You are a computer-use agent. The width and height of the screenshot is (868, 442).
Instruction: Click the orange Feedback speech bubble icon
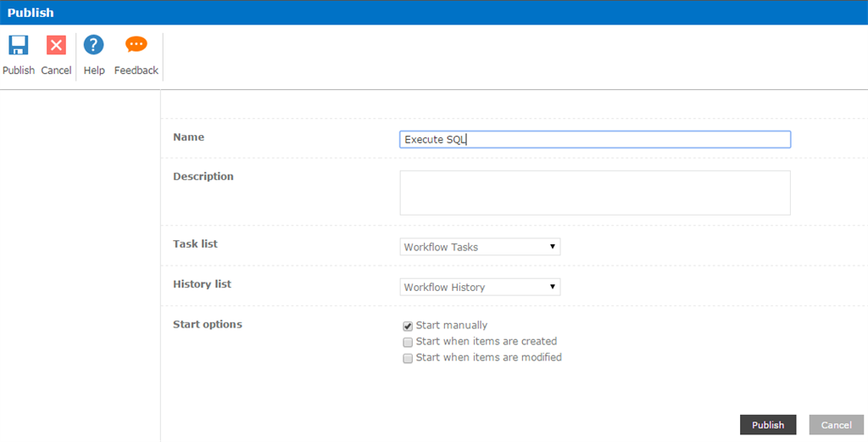pos(136,45)
